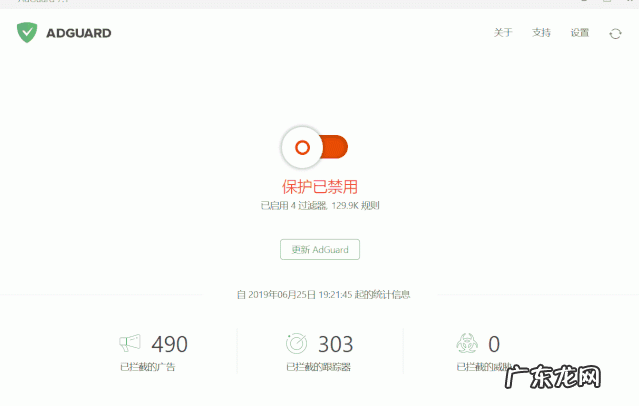
Task: Click the refresh update-check icon
Action: [x=615, y=33]
